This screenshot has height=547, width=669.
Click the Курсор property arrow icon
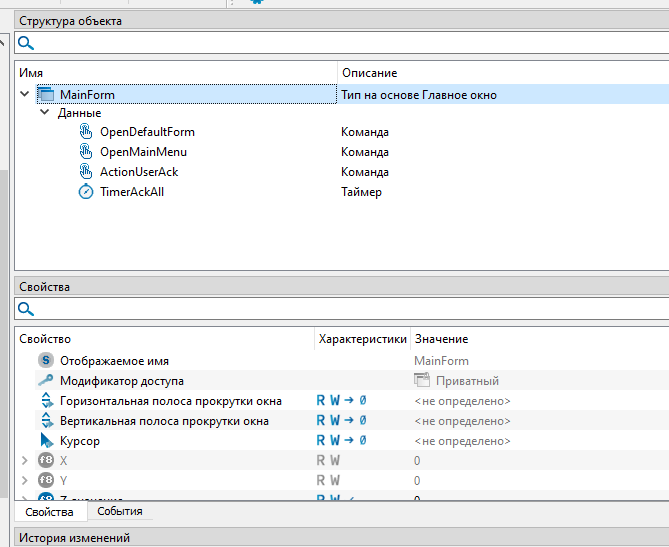[x=46, y=440]
